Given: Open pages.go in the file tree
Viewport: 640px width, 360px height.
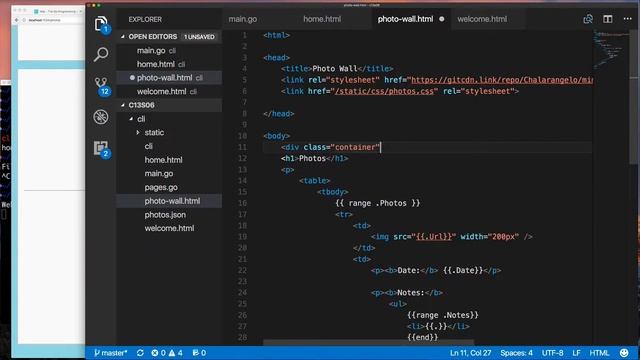Looking at the screenshot, I should 161,187.
